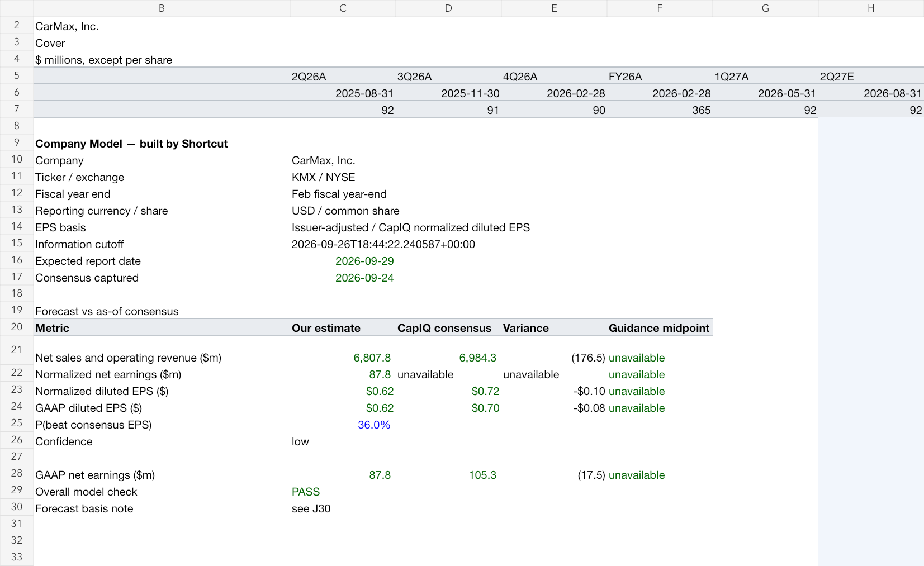
Task: Click the 'KMX / NYSE' value cell
Action: pos(343,177)
